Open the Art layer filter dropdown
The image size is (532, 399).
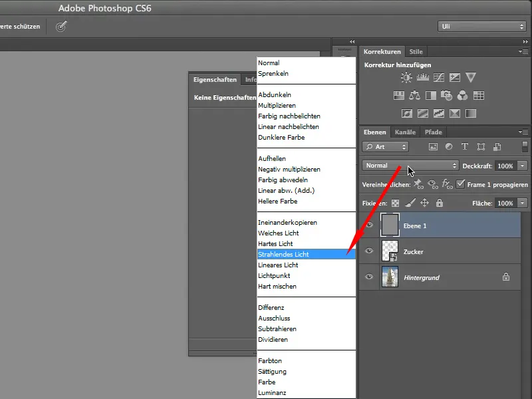386,146
